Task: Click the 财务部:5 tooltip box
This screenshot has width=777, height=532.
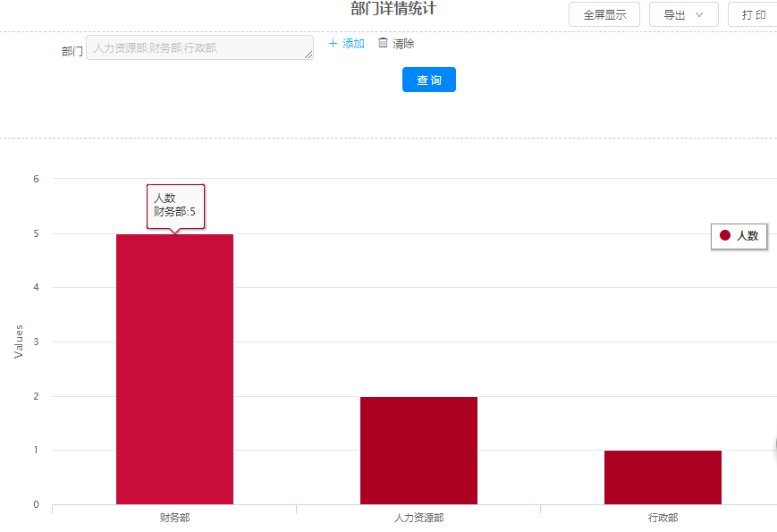Action: (x=175, y=206)
